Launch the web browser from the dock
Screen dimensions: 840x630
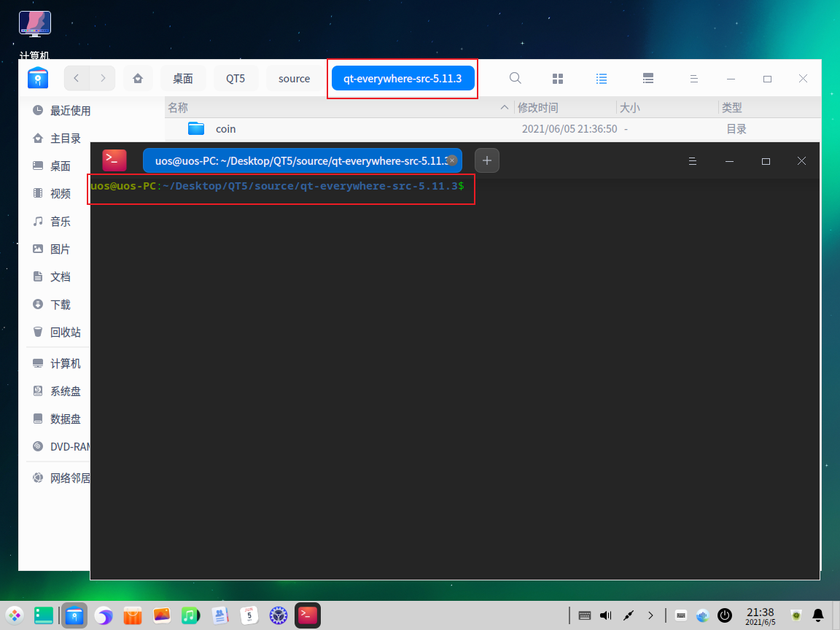(103, 615)
